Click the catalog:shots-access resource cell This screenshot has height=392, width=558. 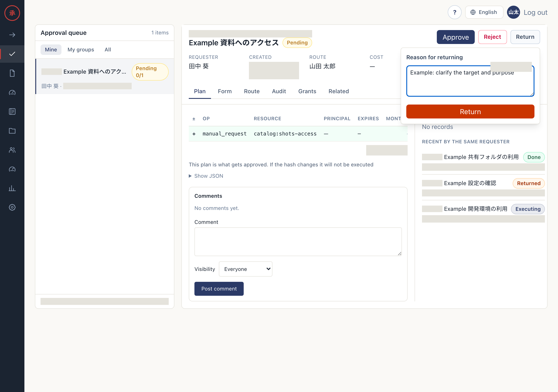point(285,134)
